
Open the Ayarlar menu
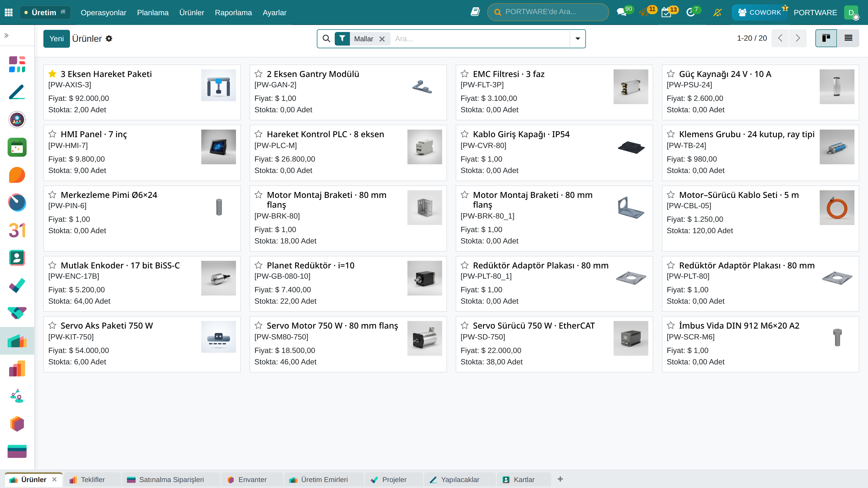(274, 12)
